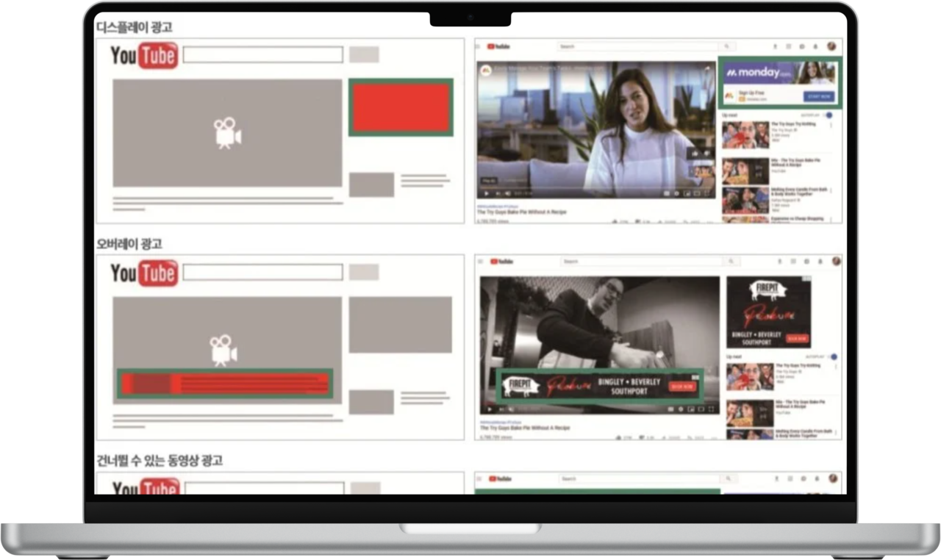Click account avatar in Firepit ad screenshot
The width and height of the screenshot is (941, 560).
pyautogui.click(x=836, y=261)
